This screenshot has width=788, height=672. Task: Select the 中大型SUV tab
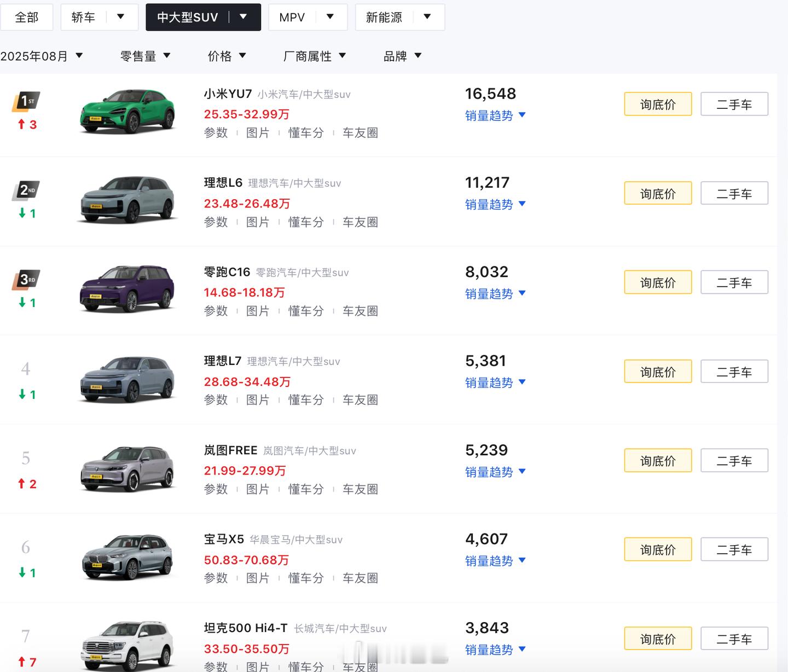pos(187,18)
